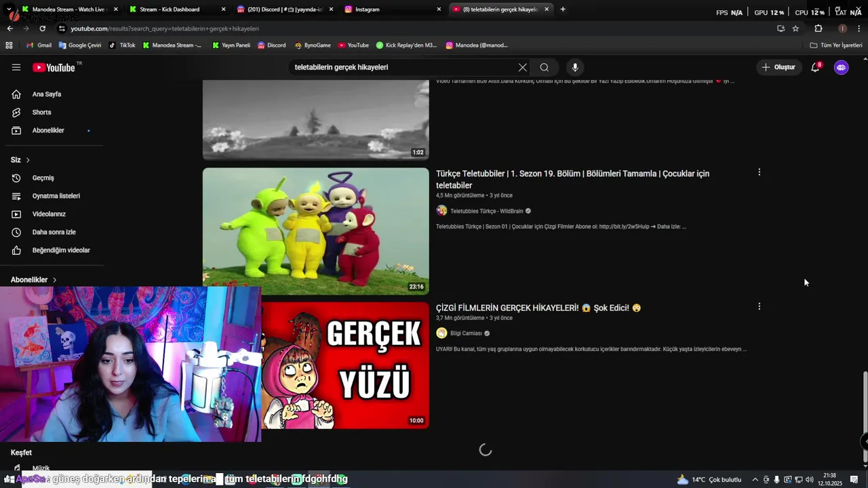
Task: Open Teletubbies Türkçe - WildBrain channel
Action: (486, 211)
